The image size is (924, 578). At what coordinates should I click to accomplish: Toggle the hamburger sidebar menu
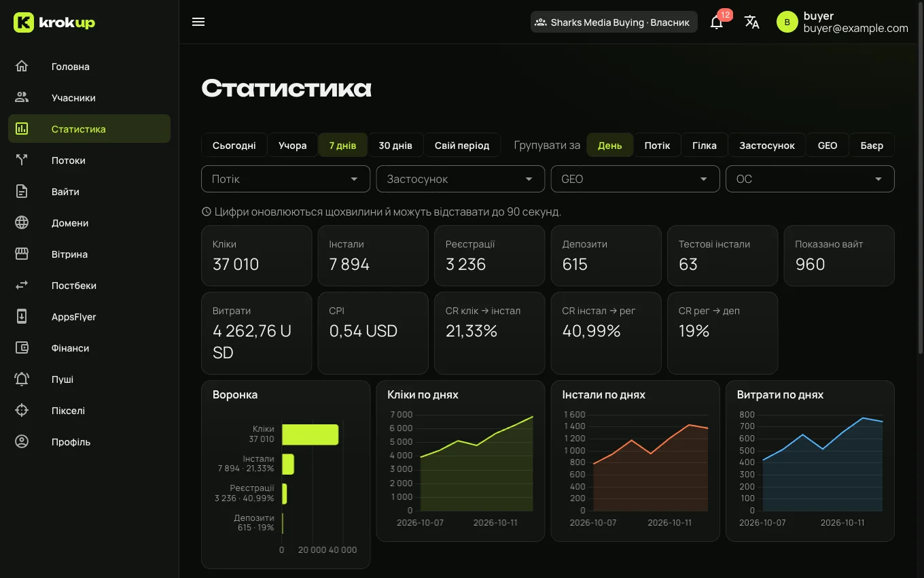(198, 22)
